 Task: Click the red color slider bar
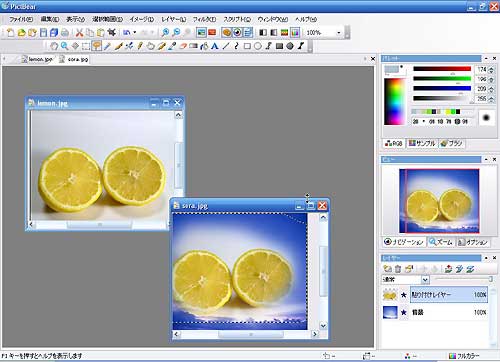(442, 69)
